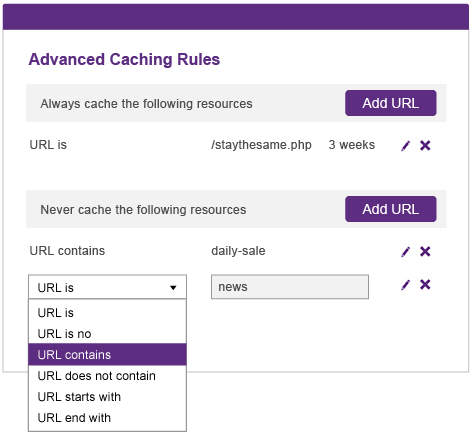Pick the highlighted URL contains option
Viewport: 470px width, 435px height.
coord(107,355)
